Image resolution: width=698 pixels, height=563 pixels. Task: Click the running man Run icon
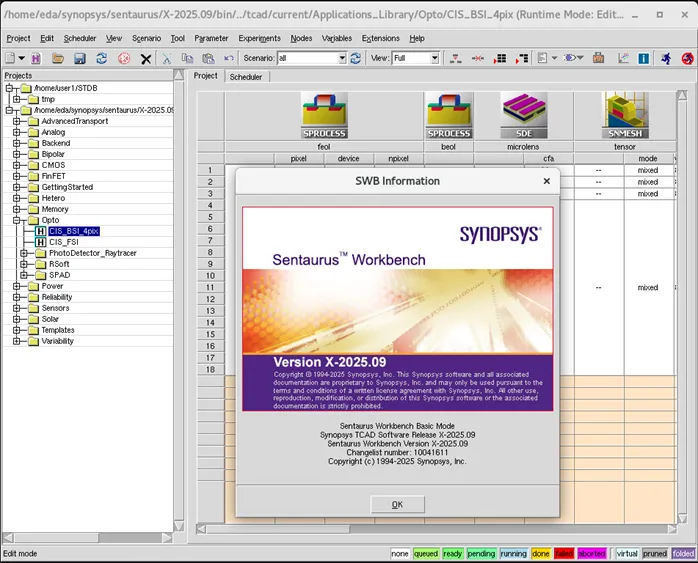coord(666,58)
